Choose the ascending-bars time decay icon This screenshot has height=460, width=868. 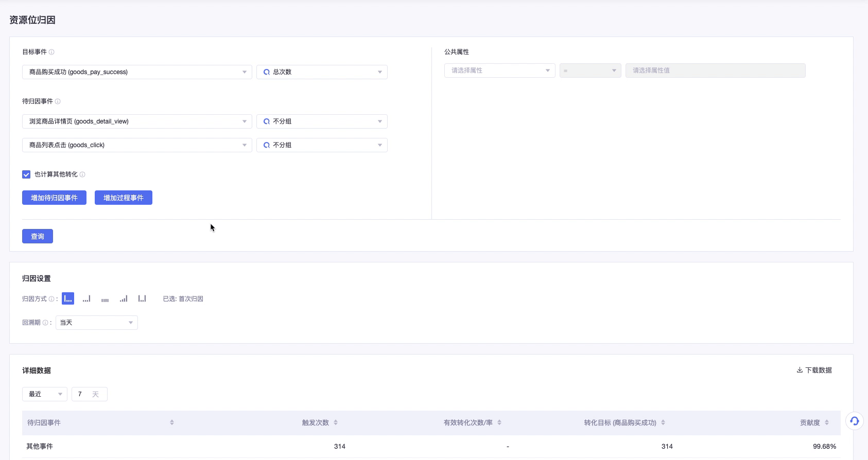[x=124, y=298]
